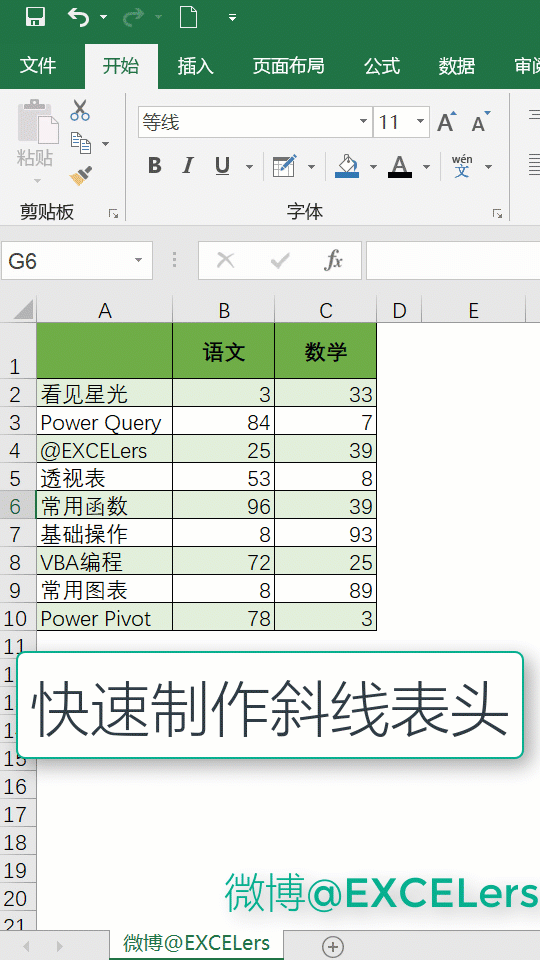Select the Cut scissors icon
Screen dimensions: 540x960
pos(80,110)
